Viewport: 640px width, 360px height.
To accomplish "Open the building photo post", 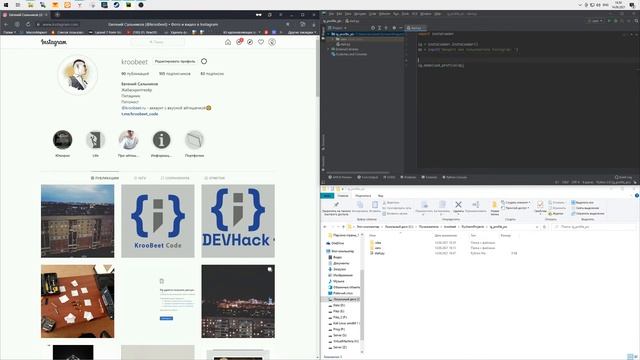I will coord(78,221).
